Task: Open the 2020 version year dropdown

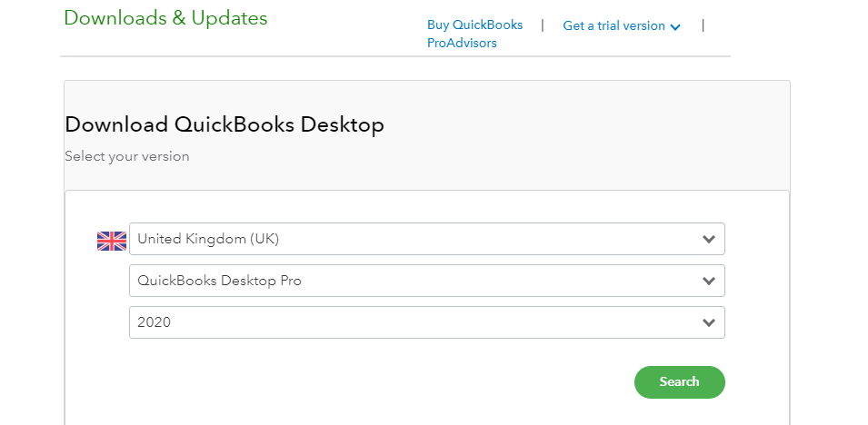Action: tap(426, 322)
